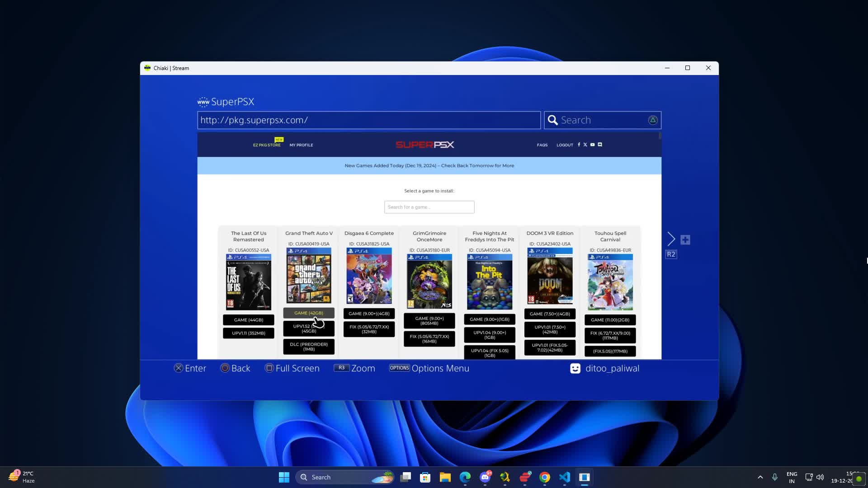Open File Explorer from taskbar

pyautogui.click(x=445, y=477)
